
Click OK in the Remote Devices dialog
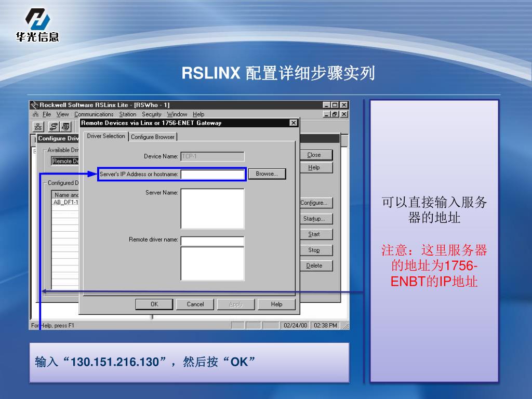point(154,304)
